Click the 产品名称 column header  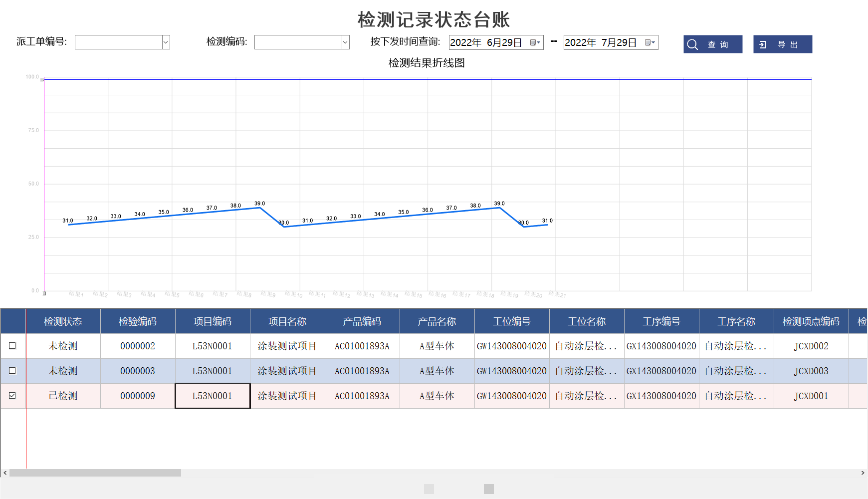point(437,321)
